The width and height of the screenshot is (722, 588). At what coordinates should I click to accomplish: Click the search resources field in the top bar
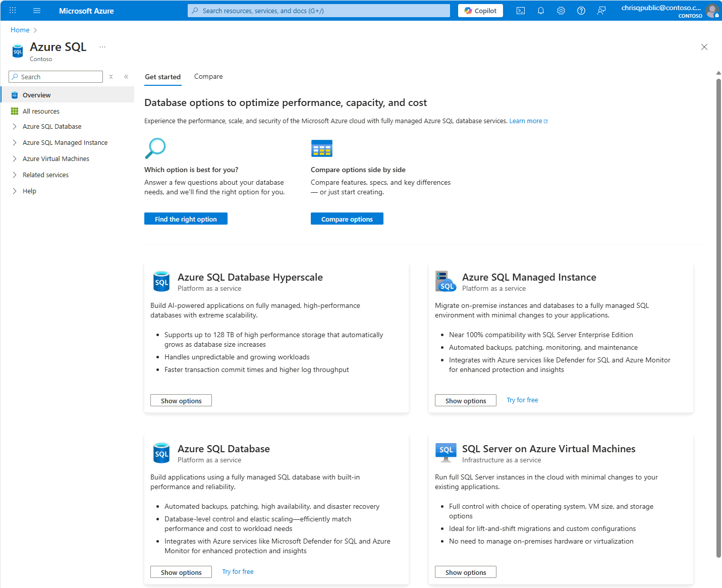point(318,10)
